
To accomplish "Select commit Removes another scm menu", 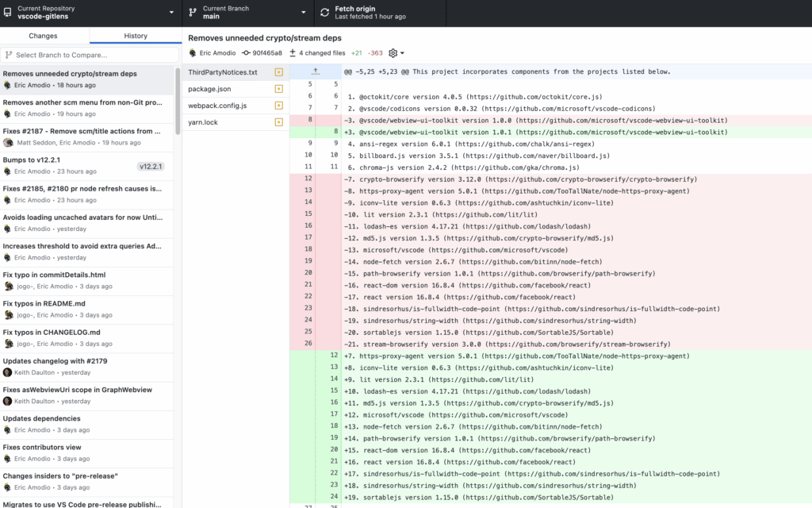I will tap(86, 108).
